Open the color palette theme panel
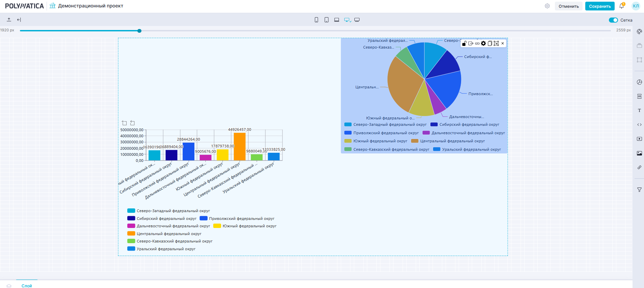 click(x=639, y=32)
